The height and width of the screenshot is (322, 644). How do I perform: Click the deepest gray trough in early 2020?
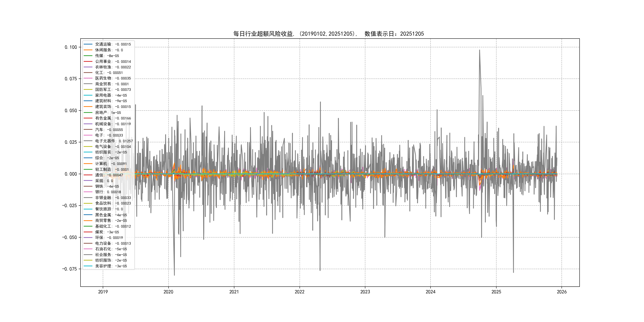pyautogui.click(x=174, y=274)
